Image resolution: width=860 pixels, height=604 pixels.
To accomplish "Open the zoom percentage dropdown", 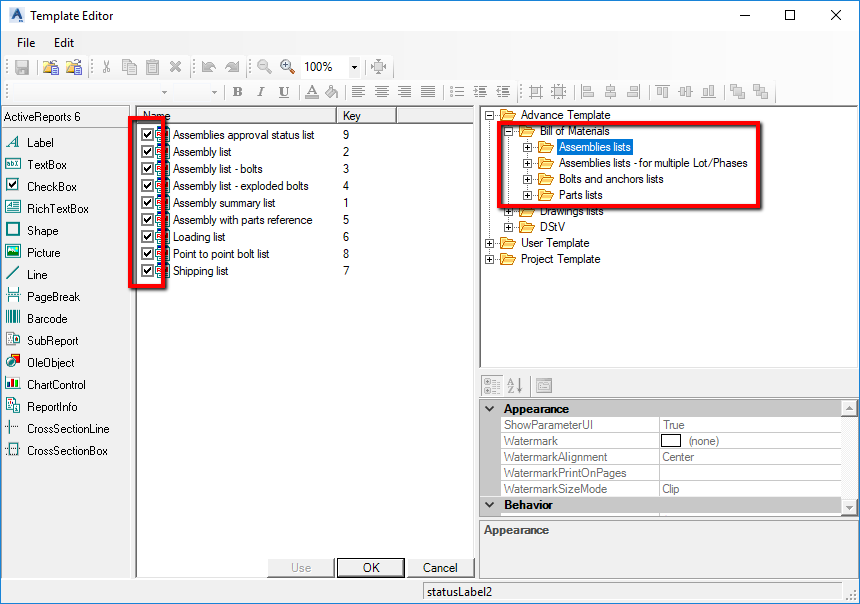I will coord(355,67).
